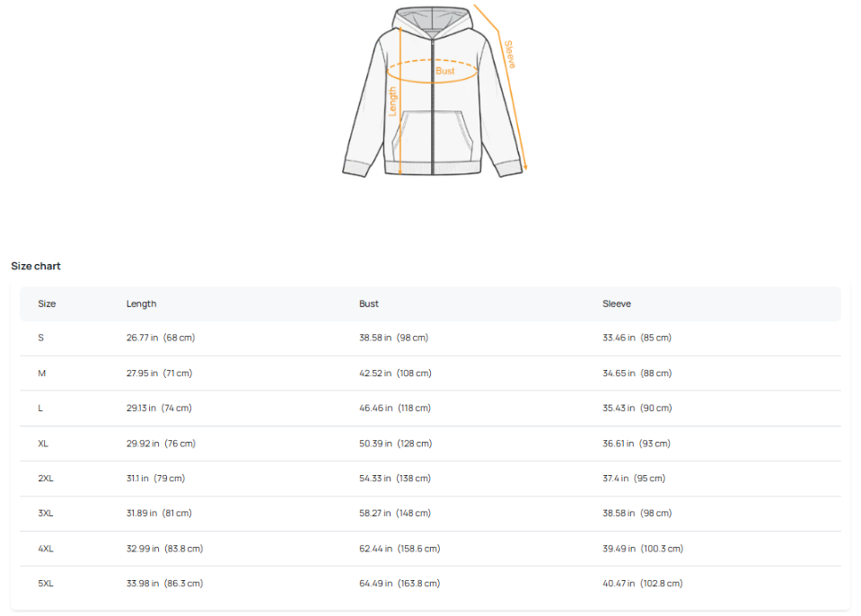
Task: Click the 29.13 in (74 cm) length cell
Action: click(x=159, y=408)
